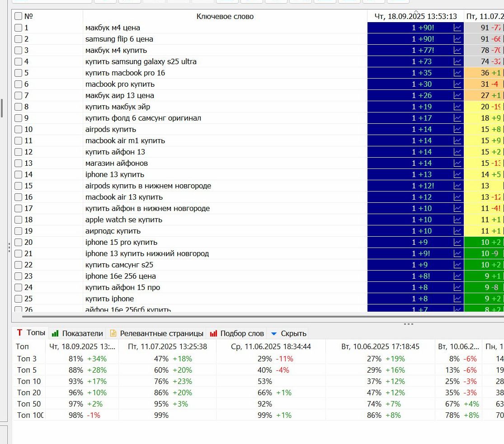This screenshot has height=444, width=504.
Task: Select checkbox for 'macbook air 13 купить'
Action: 18,197
